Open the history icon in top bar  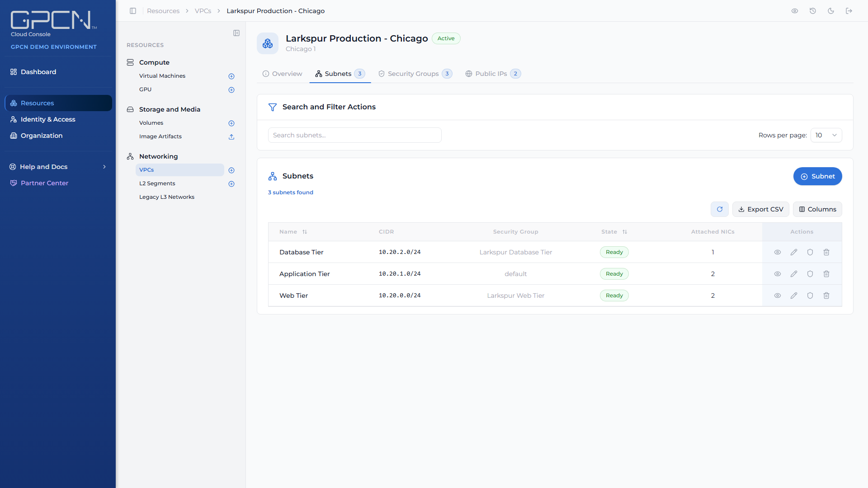813,11
